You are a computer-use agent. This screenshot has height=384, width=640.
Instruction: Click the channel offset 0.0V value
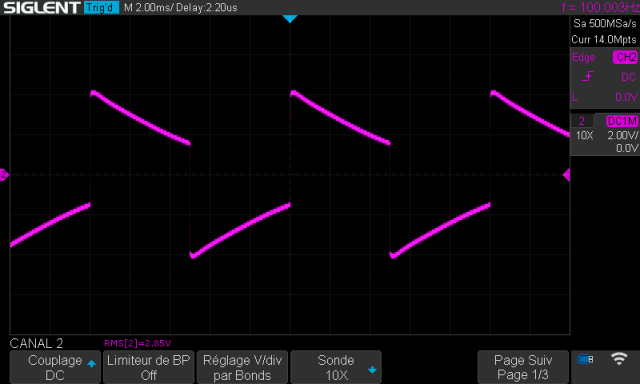[x=627, y=148]
